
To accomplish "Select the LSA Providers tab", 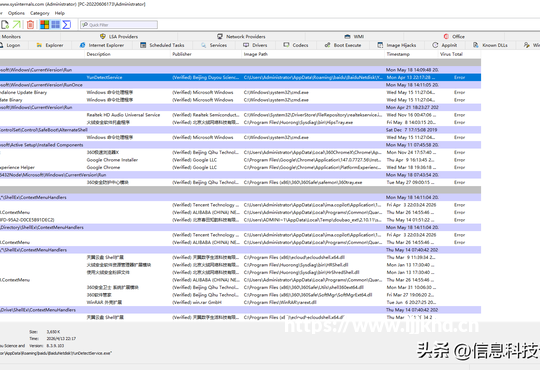I will pyautogui.click(x=119, y=37).
